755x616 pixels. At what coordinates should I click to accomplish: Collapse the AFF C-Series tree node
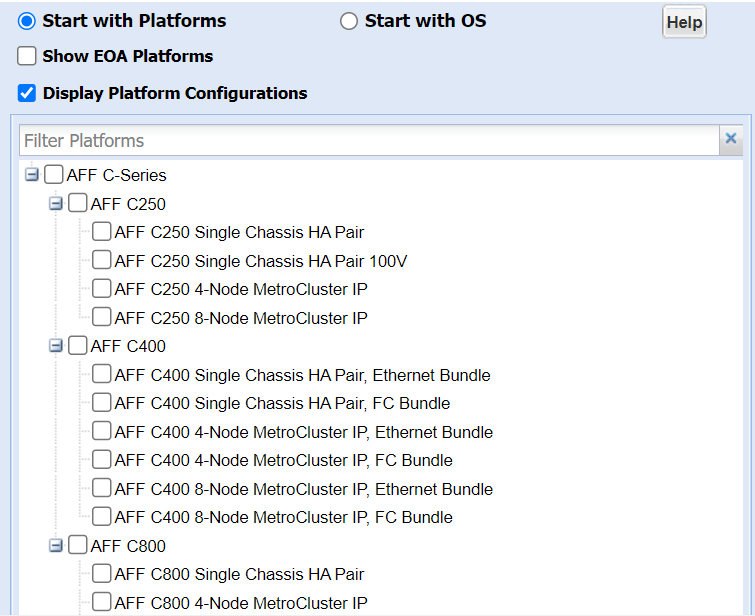click(x=32, y=175)
